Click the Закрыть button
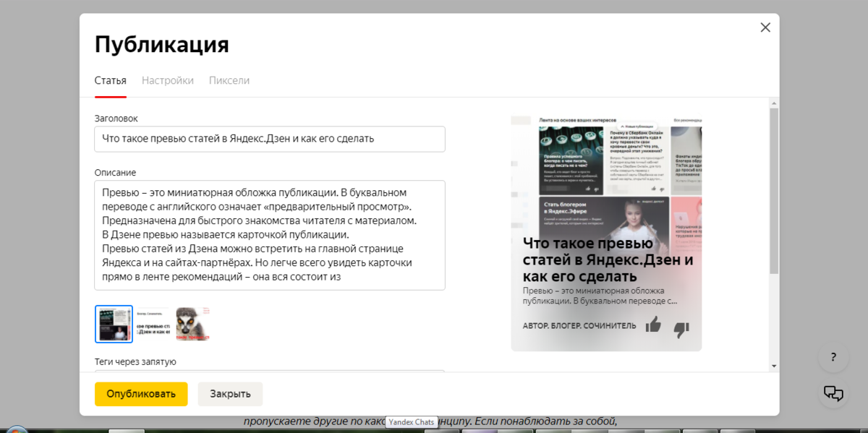 point(230,394)
